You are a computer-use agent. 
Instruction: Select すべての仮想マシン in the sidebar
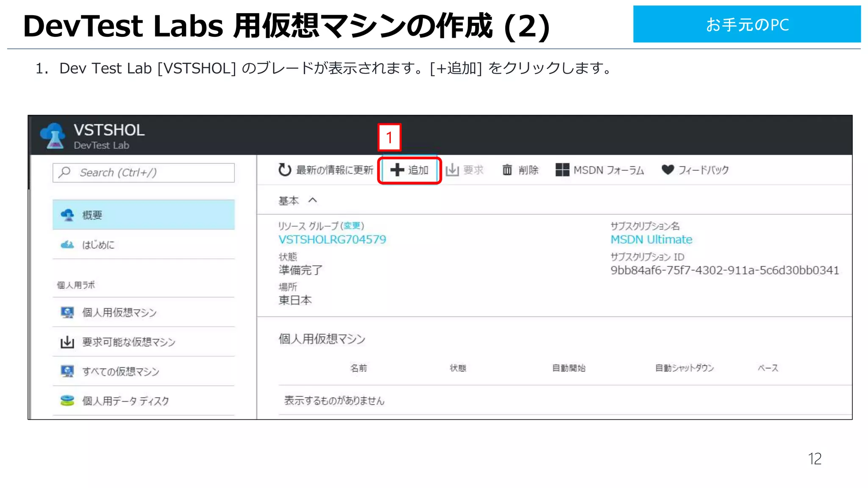[144, 371]
